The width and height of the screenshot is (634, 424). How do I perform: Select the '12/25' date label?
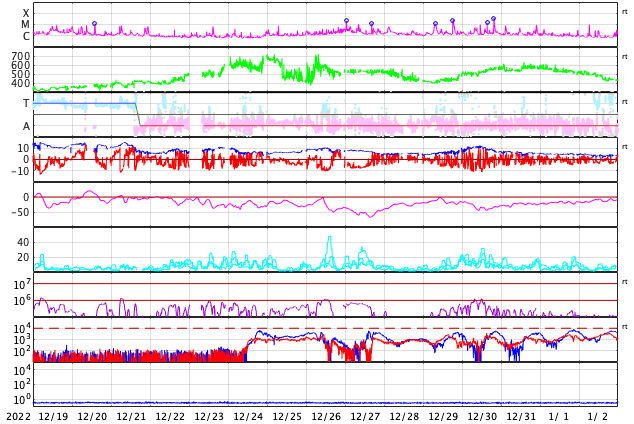point(287,417)
